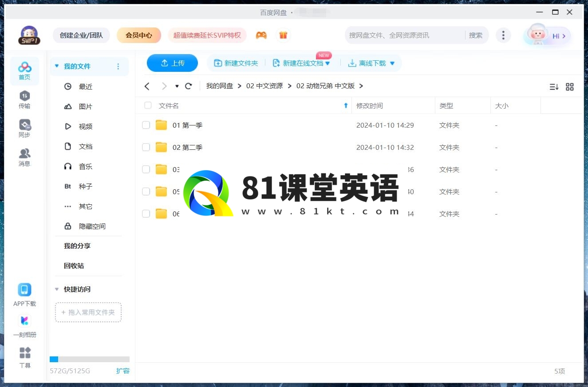Go back with the left arrow

tap(147, 86)
